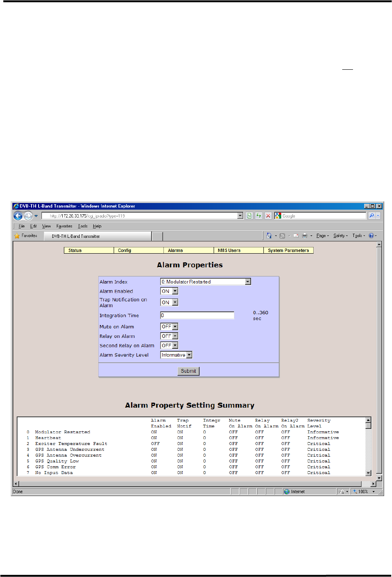Click the browser Forward arrow button
The height and width of the screenshot is (577, 392).
click(x=28, y=216)
